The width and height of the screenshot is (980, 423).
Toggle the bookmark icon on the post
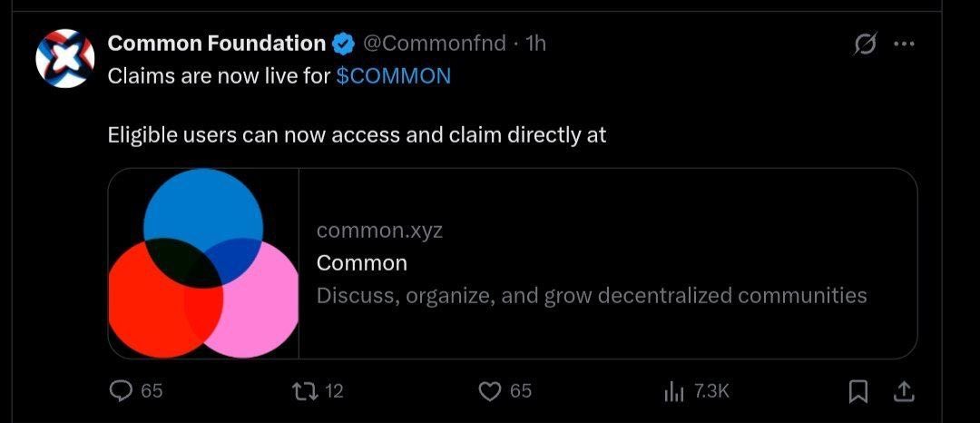[857, 391]
